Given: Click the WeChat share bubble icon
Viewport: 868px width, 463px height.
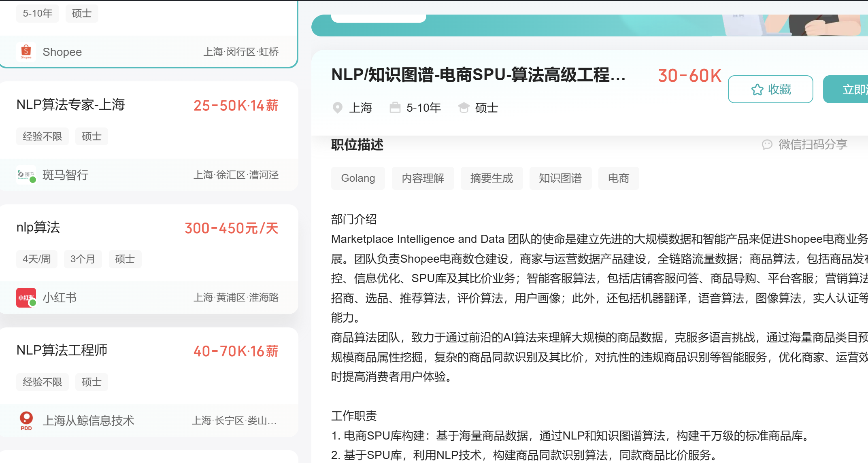Looking at the screenshot, I should (x=767, y=144).
